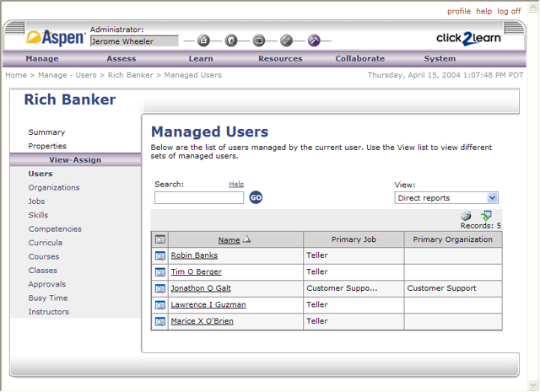This screenshot has width=540, height=392.
Task: Click the Primary Job column header
Action: coord(354,239)
